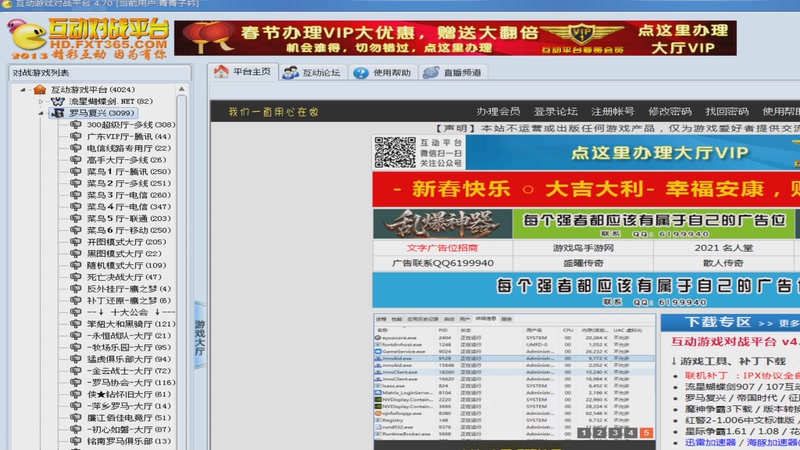Click room icon next to 随机模式大厅

click(x=76, y=265)
